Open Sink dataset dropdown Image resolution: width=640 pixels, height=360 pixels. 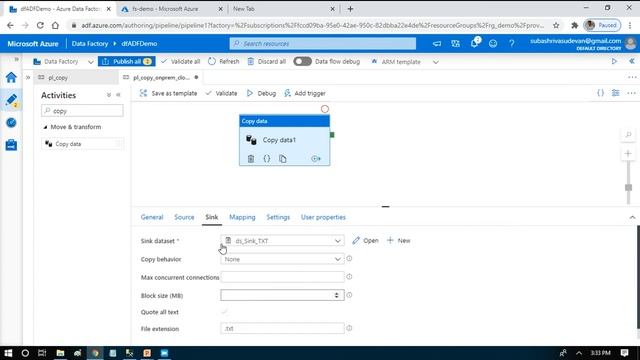282,241
